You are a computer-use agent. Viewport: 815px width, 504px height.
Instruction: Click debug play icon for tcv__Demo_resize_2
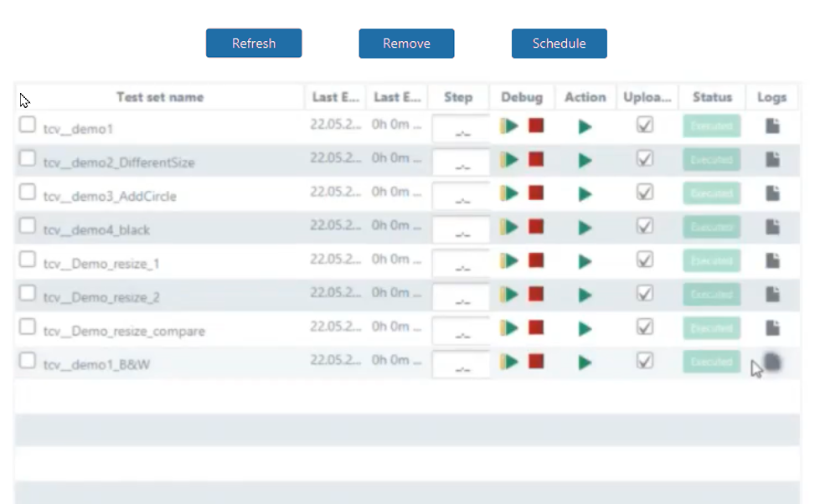(509, 294)
